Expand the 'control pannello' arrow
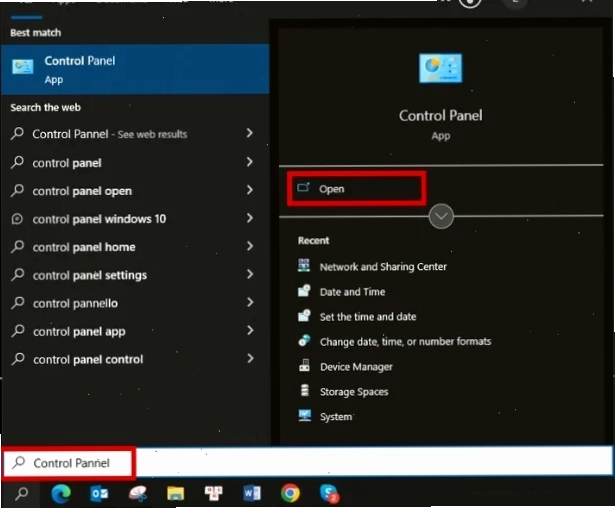The image size is (615, 509). [250, 302]
